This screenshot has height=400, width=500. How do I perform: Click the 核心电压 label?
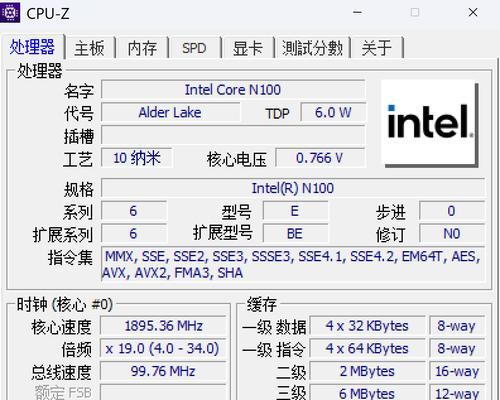[x=237, y=159]
